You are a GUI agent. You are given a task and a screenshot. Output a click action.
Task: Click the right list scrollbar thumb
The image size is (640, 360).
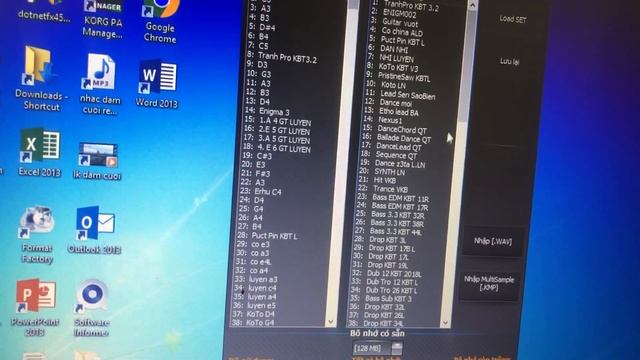click(467, 65)
